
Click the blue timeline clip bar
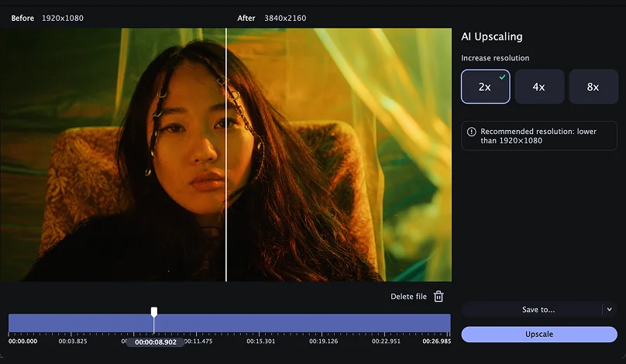pos(229,323)
